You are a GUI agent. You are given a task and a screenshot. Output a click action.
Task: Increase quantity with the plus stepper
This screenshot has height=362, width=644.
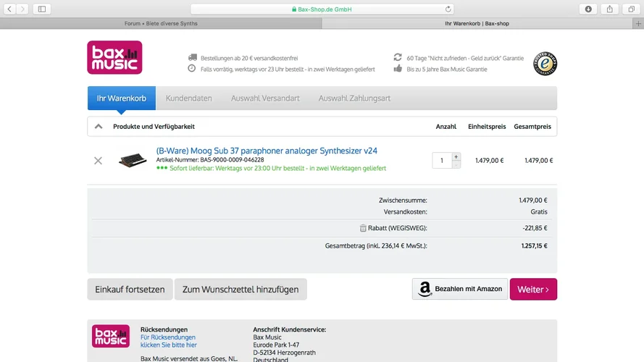(456, 157)
